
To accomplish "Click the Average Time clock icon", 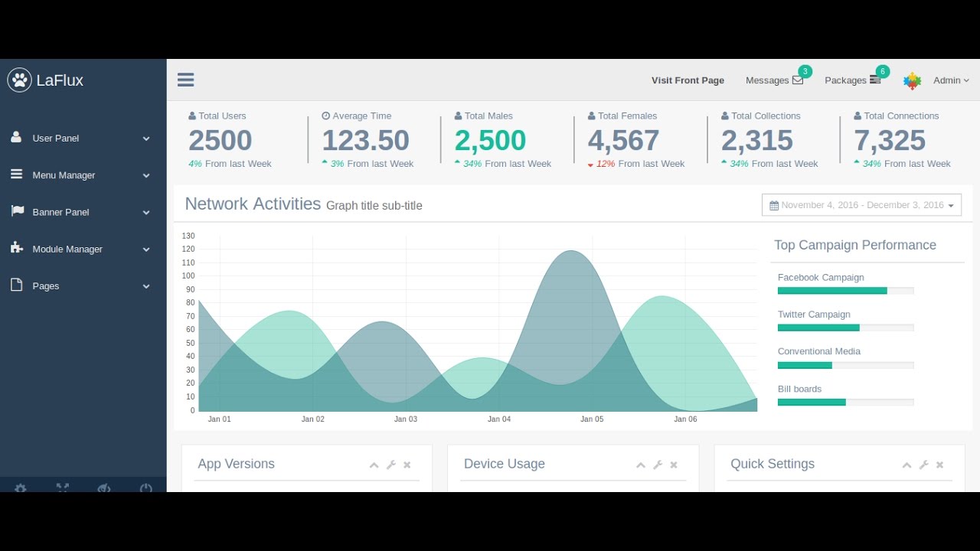I will (326, 116).
